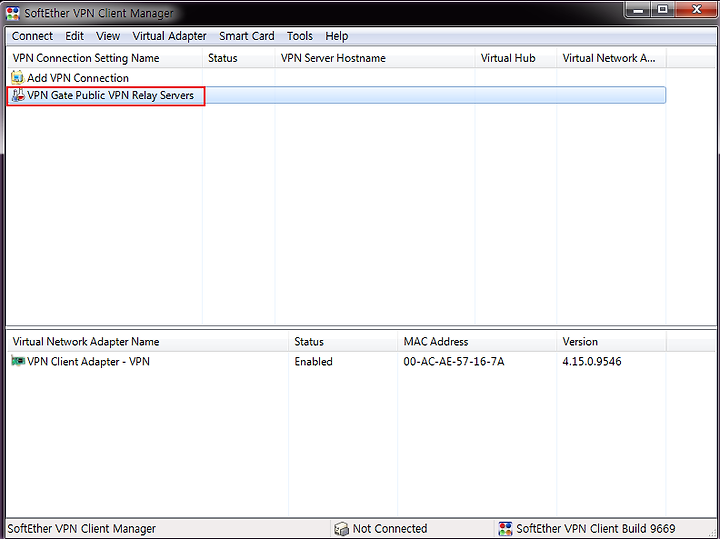720x539 pixels.
Task: Select the VPN Client Adapter - VPN row
Action: click(x=337, y=361)
